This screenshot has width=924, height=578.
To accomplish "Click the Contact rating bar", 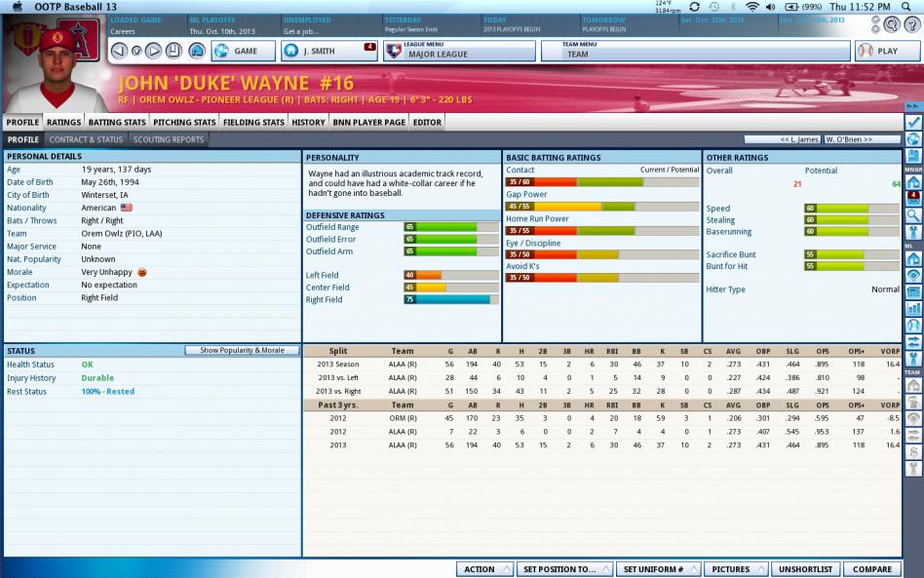I will tap(602, 182).
